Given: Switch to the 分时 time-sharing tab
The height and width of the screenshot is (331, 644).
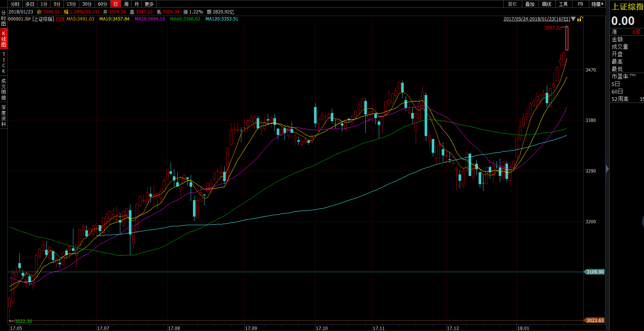Looking at the screenshot, I should click(15, 4).
